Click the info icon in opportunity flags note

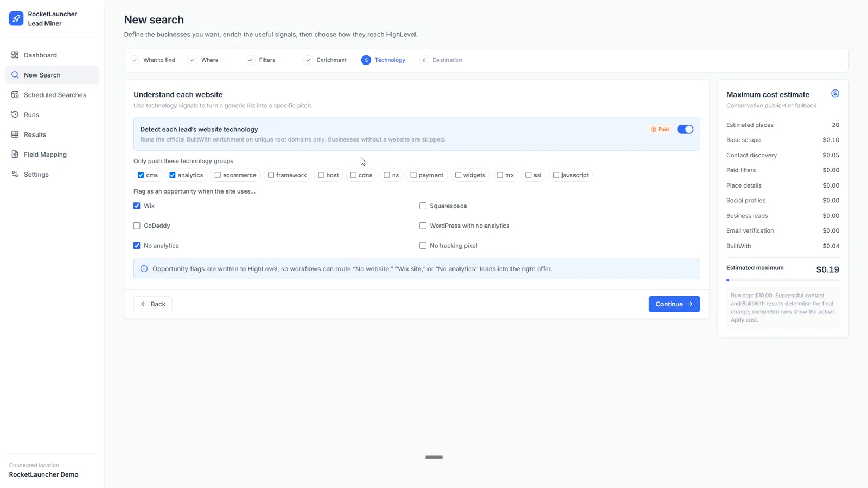click(x=144, y=269)
